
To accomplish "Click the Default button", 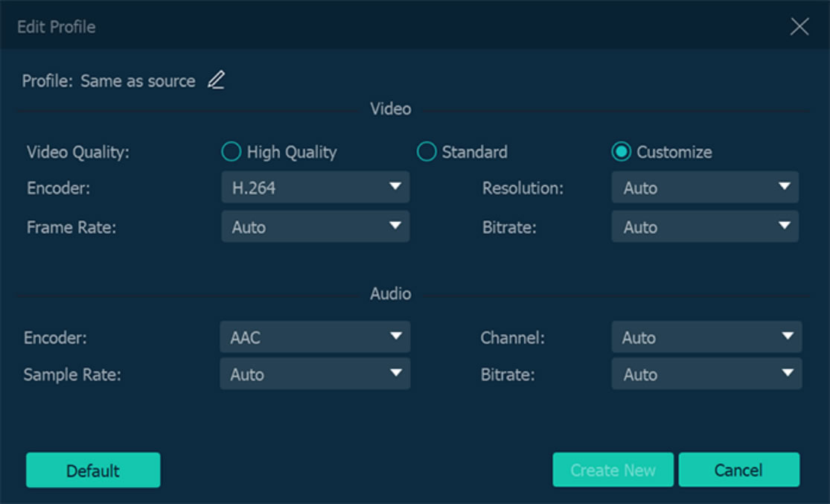I will pyautogui.click(x=92, y=470).
